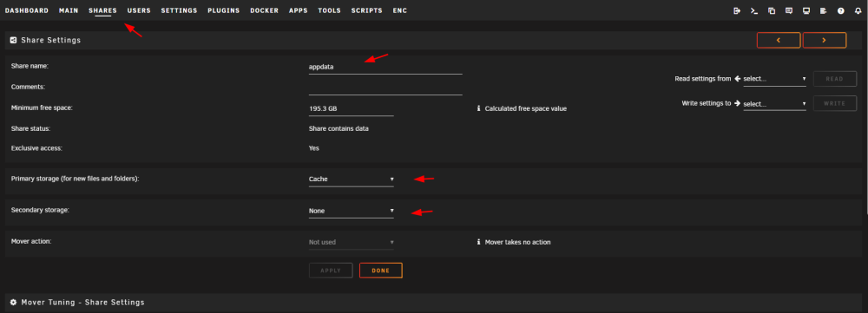Open the PLUGINS menu tab
This screenshot has height=313, width=868.
click(224, 10)
